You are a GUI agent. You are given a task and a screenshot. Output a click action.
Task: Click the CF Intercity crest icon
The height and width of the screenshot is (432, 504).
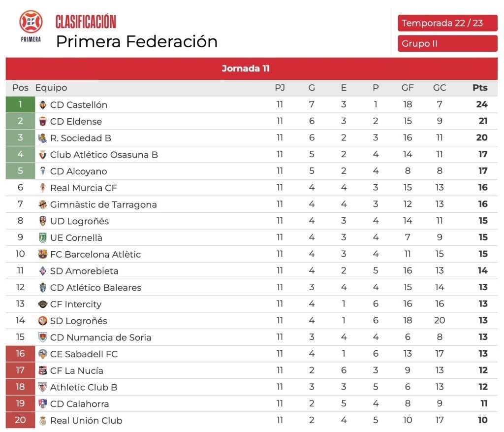click(43, 304)
